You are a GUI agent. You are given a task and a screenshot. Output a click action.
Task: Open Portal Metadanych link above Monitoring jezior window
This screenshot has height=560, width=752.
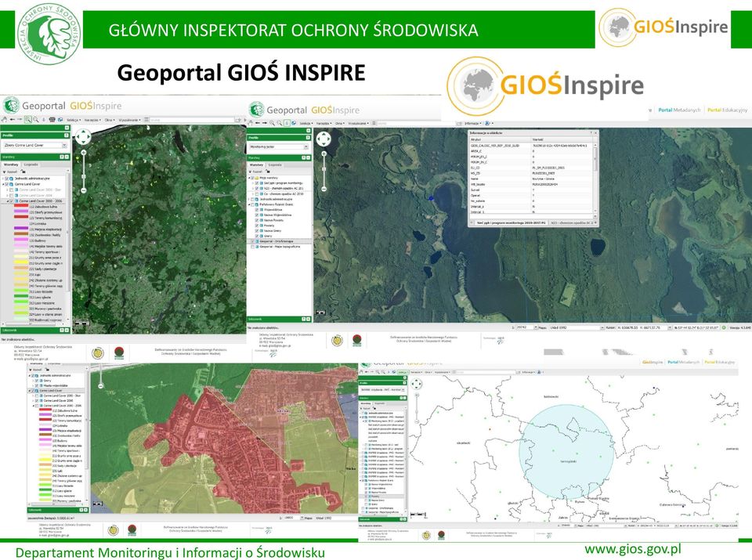679,110
